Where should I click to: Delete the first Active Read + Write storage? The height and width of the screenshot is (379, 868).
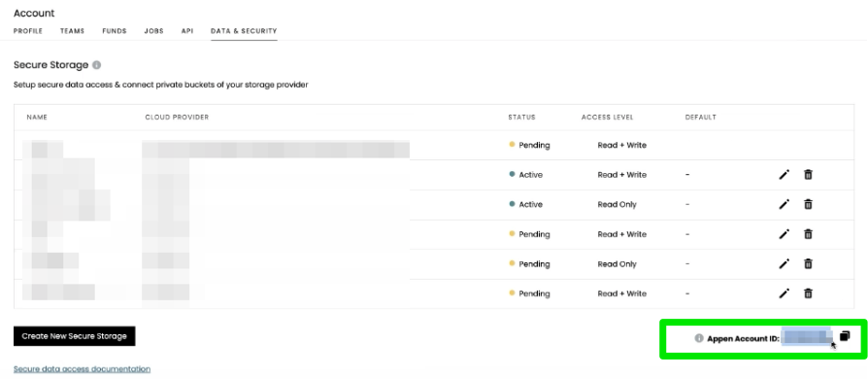click(x=808, y=175)
